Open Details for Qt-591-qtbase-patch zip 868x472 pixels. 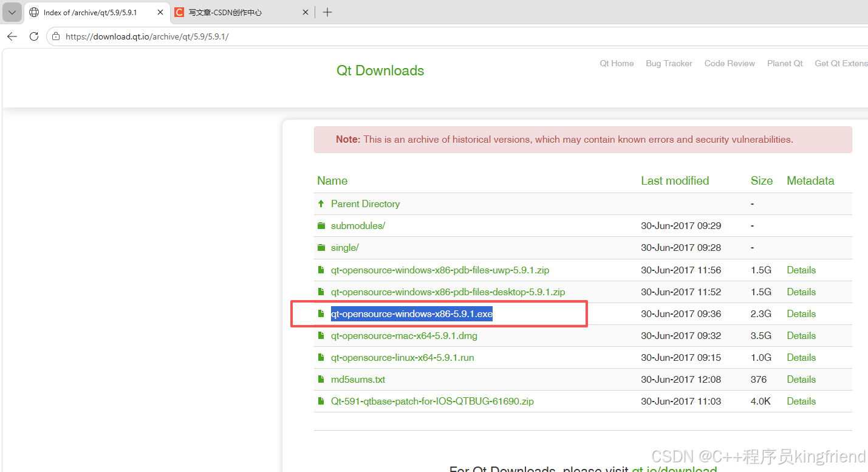coord(801,401)
